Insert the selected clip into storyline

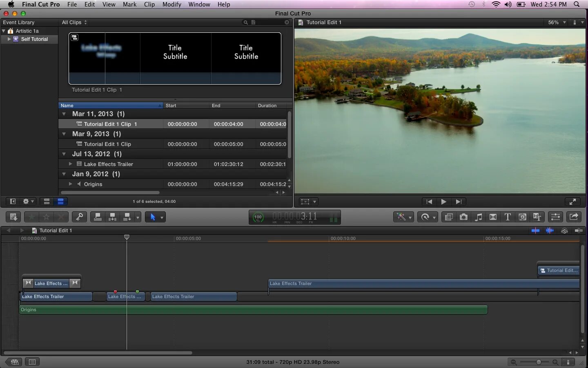click(112, 217)
